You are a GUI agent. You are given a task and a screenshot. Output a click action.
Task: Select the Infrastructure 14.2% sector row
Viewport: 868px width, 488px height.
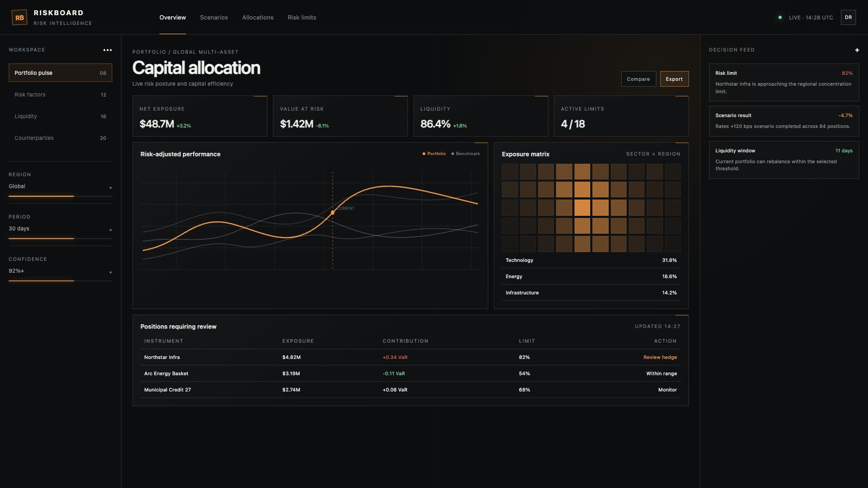click(591, 293)
